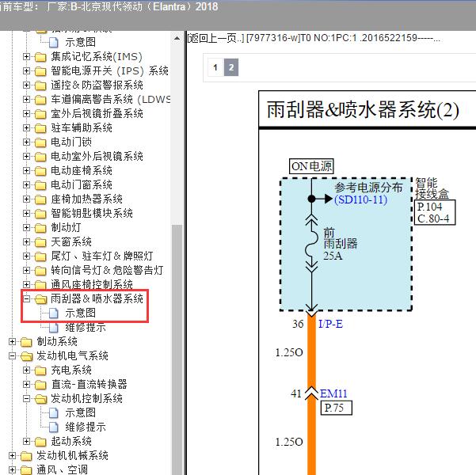Screen dimensions: 476x475
Task: Select 电动门窗系统 tree item
Action: (82, 184)
